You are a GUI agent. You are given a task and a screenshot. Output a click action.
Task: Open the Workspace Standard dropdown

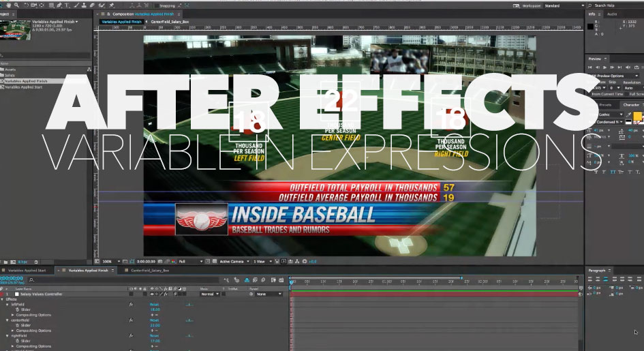(x=564, y=5)
